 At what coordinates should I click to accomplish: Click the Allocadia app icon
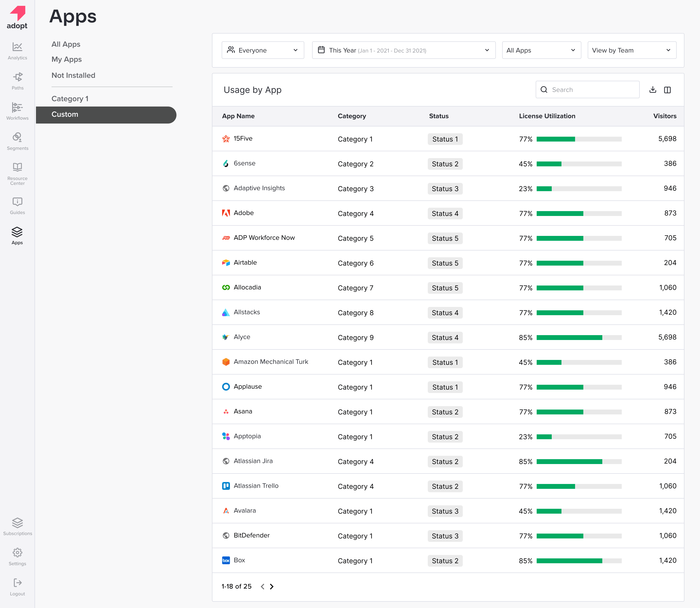226,287
